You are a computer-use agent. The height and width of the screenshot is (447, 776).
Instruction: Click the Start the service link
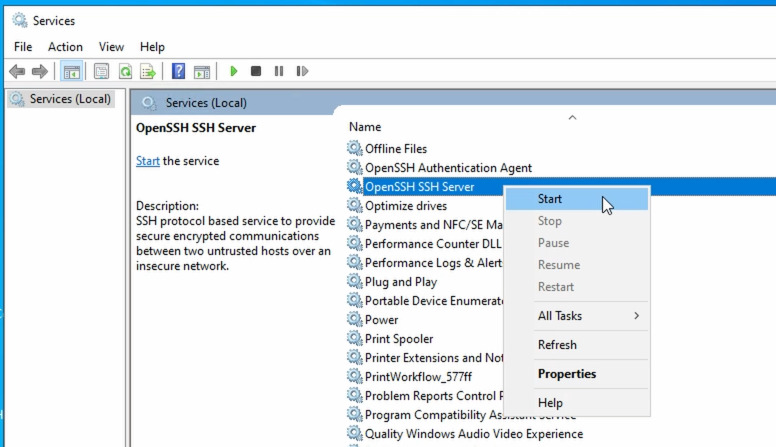click(147, 161)
